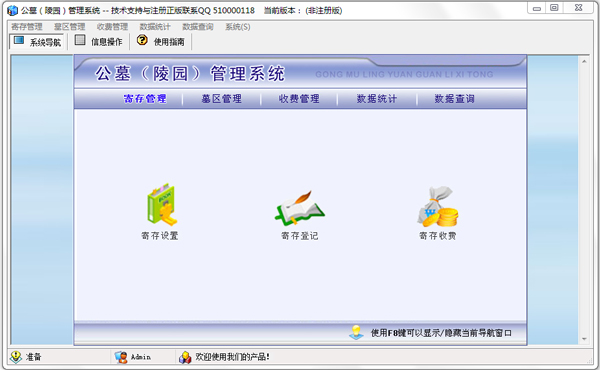Click the 信息操作 toolbar icon

tap(80, 40)
